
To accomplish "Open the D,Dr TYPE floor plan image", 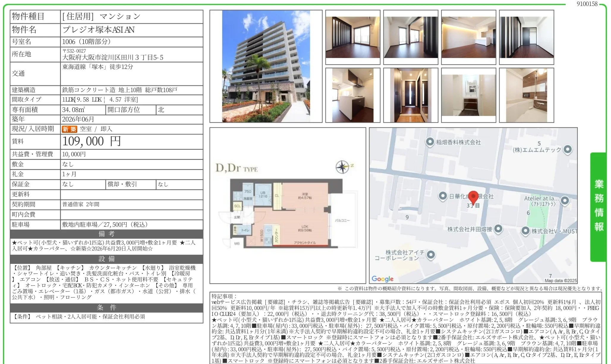I will [288, 206].
